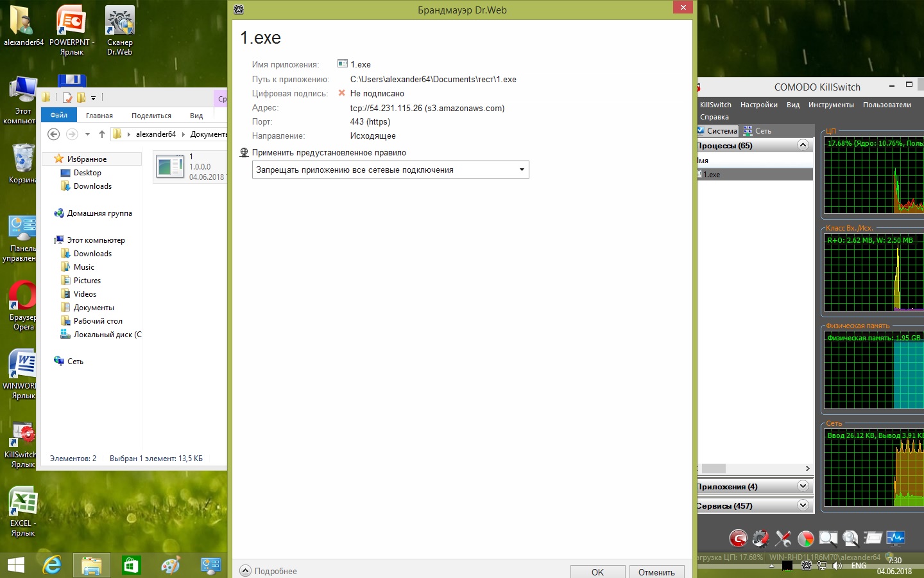Click the KillSwitch CPU graph tray icon
Viewport: 924px width, 578px height.
tap(787, 566)
